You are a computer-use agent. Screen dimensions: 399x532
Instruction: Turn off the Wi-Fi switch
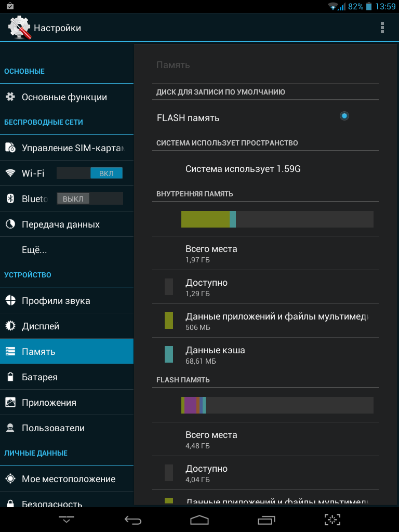89,173
